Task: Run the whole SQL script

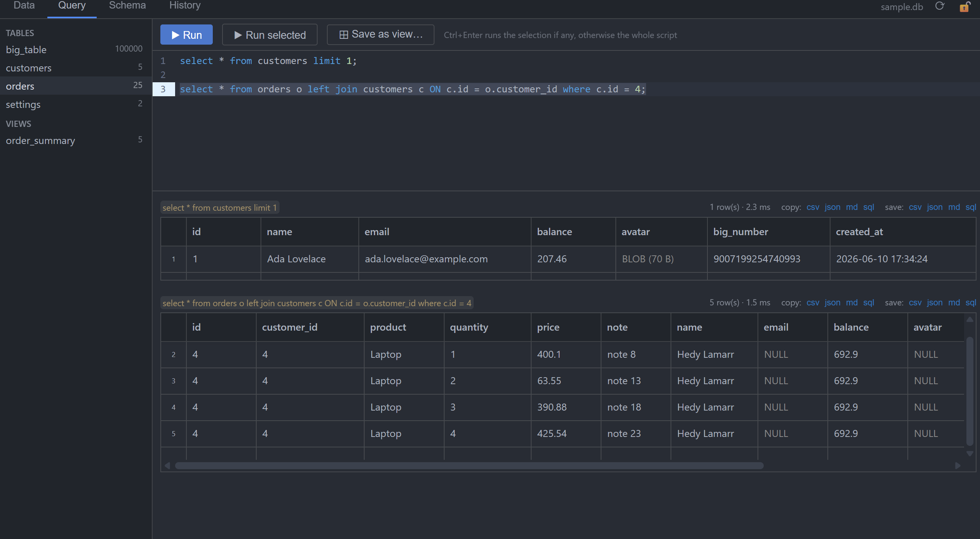Action: [x=186, y=35]
